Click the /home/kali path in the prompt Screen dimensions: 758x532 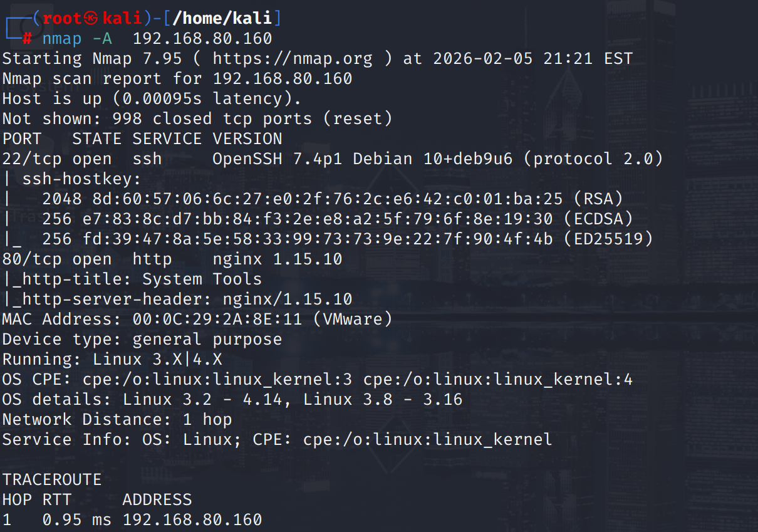pos(222,19)
